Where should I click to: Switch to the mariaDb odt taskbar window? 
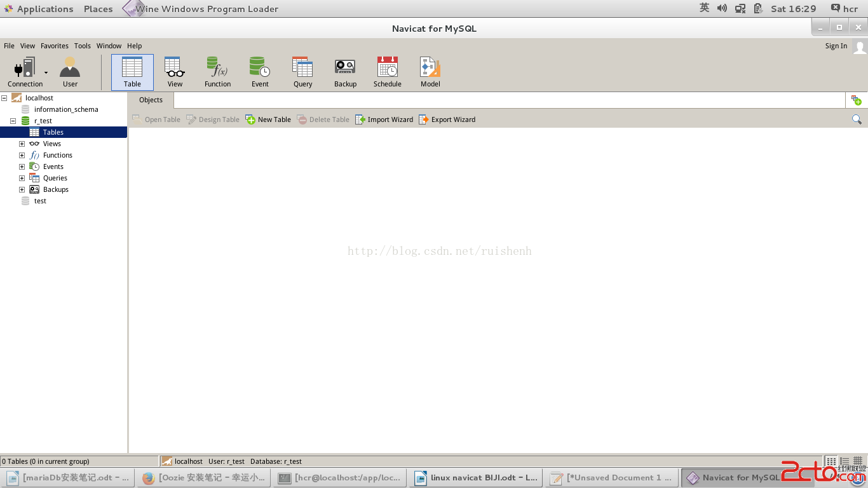(x=69, y=478)
